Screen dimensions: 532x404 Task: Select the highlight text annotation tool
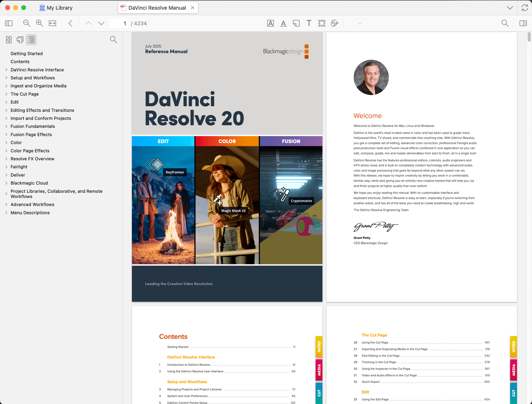[271, 23]
